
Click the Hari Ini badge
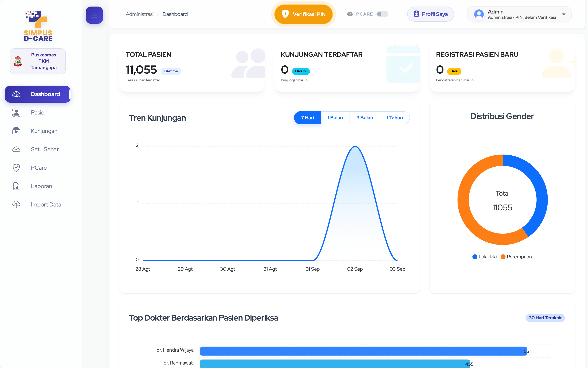coord(301,71)
